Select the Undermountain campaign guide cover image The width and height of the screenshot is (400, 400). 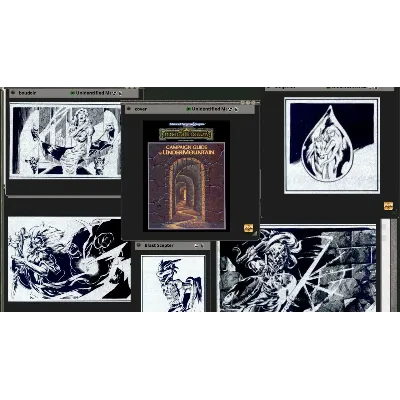coord(186,176)
